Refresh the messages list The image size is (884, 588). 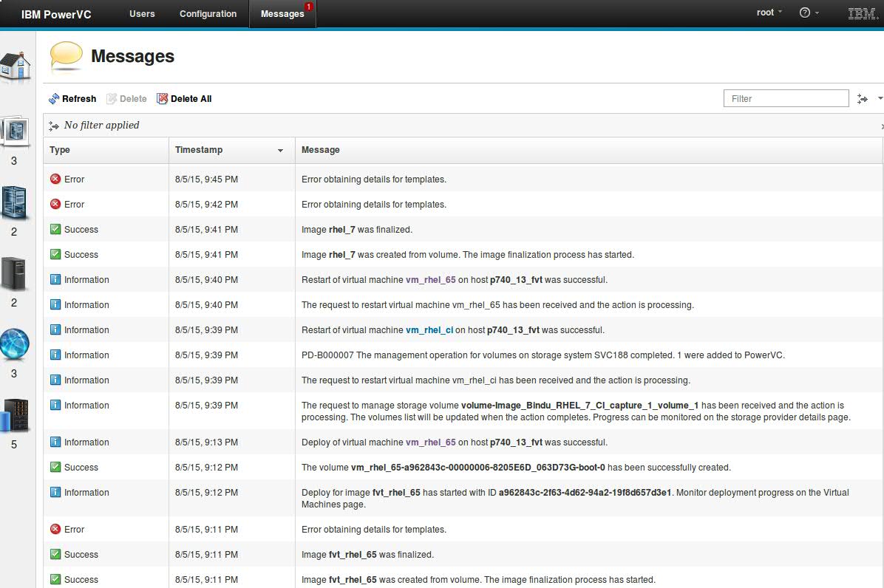(x=72, y=98)
